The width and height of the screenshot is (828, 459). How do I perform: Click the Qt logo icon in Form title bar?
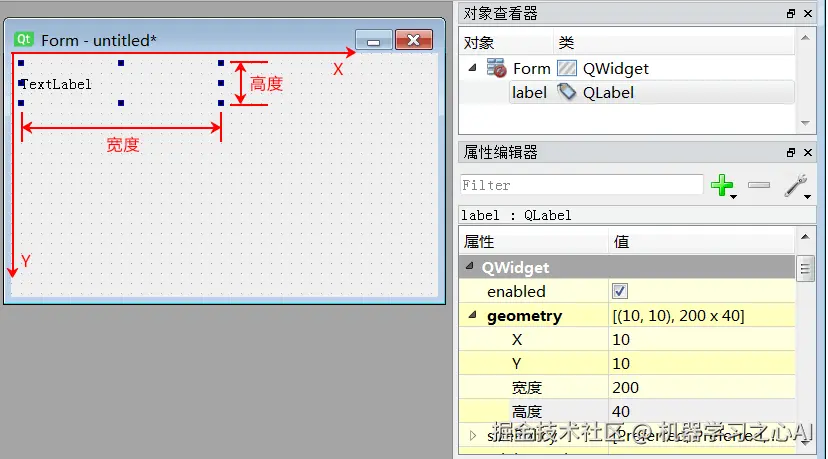(x=24, y=40)
